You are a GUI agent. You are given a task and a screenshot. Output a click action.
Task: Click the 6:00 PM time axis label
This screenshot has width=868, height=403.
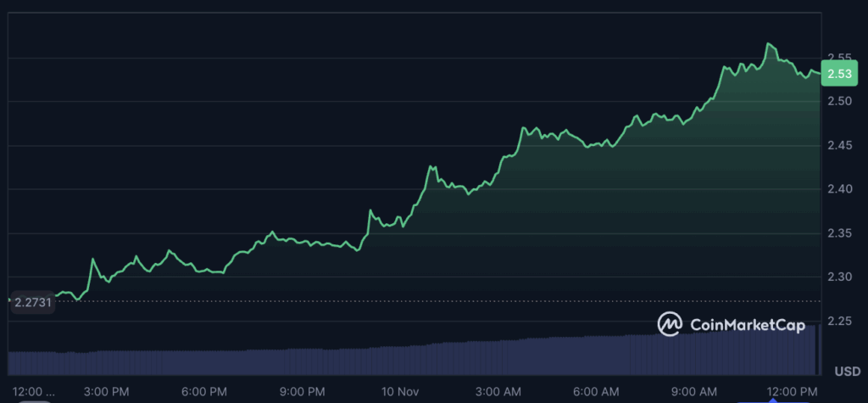pyautogui.click(x=205, y=391)
